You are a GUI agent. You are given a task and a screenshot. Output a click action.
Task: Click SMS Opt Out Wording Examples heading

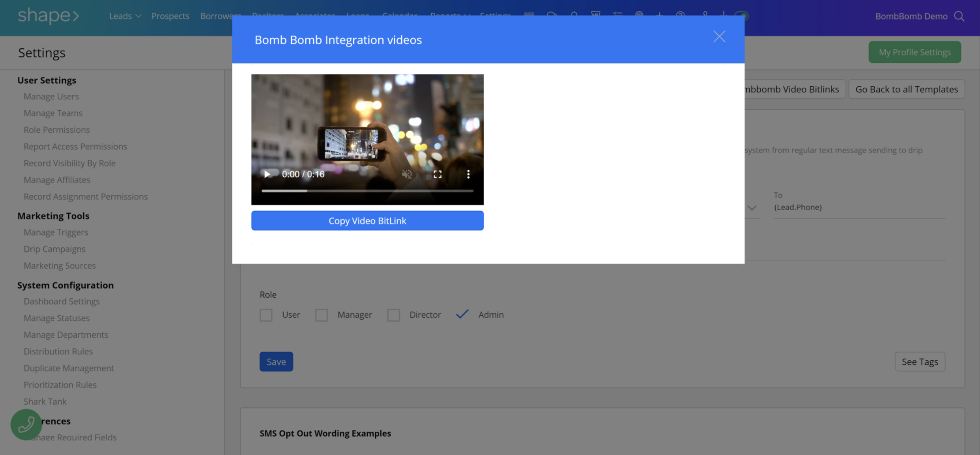point(325,434)
